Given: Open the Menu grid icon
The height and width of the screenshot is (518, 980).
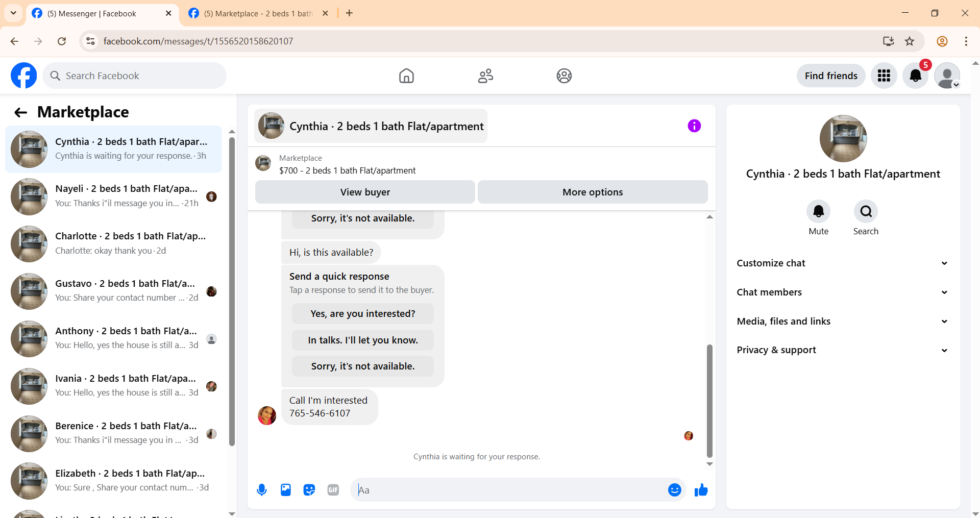Looking at the screenshot, I should [884, 76].
